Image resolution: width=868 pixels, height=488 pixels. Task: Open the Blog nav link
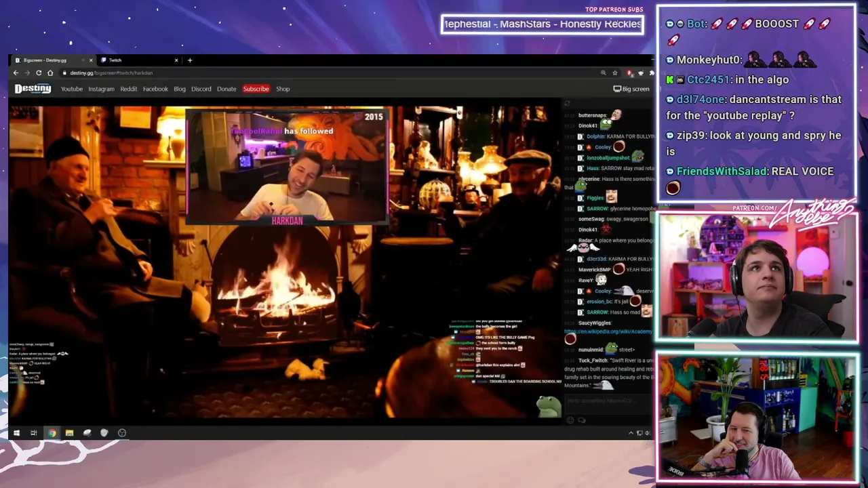pos(180,89)
